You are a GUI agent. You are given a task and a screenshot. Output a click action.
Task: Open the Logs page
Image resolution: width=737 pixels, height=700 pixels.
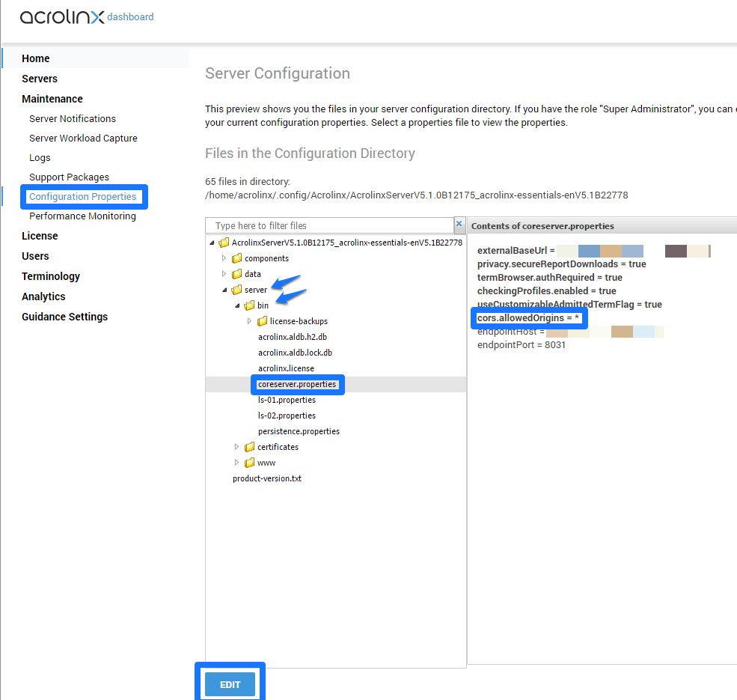40,158
